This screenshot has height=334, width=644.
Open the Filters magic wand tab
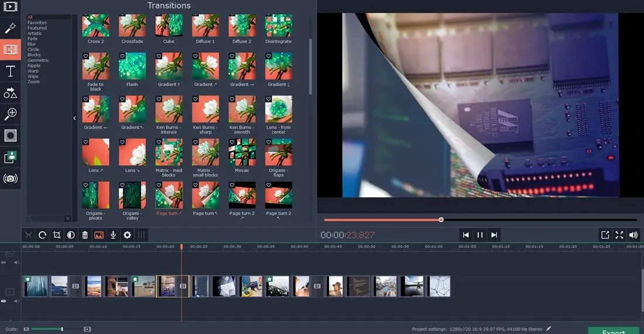(11, 28)
